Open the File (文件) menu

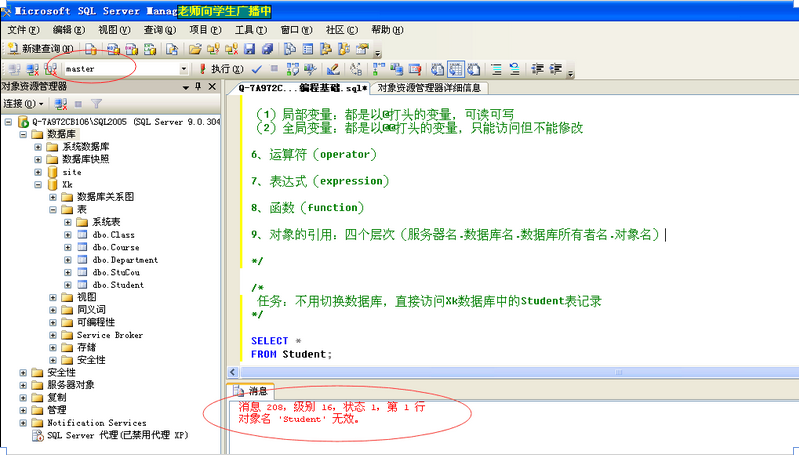pos(23,30)
